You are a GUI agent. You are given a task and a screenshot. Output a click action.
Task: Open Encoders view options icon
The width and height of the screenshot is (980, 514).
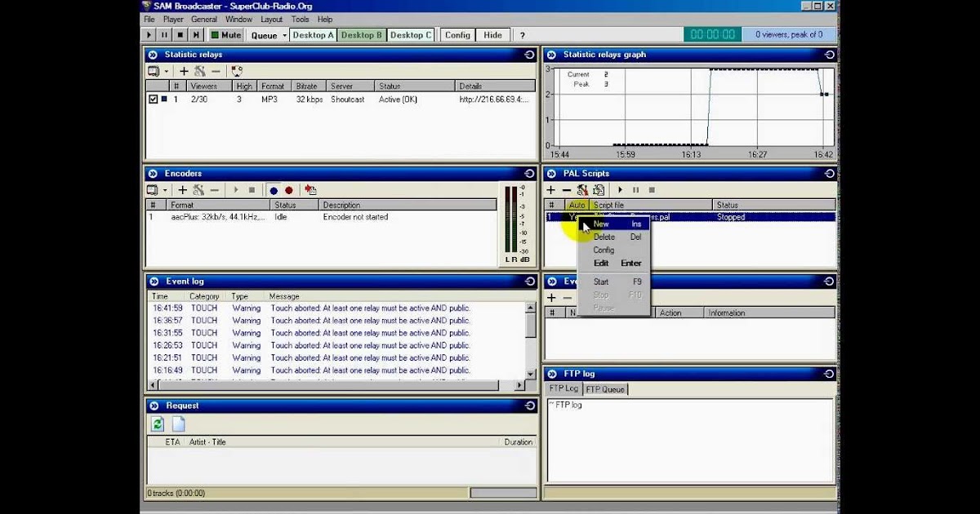(x=153, y=190)
